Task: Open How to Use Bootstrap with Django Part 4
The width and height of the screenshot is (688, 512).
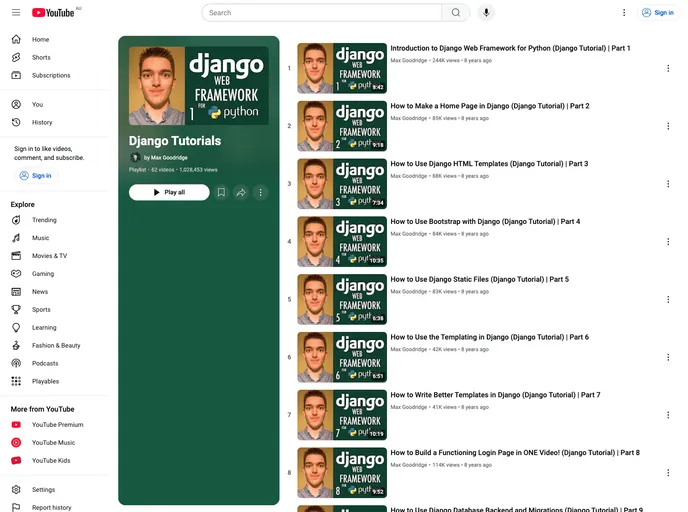Action: click(x=485, y=222)
